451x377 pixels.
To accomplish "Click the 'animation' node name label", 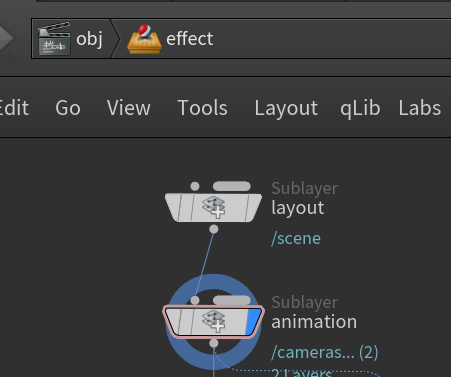I will click(x=314, y=322).
